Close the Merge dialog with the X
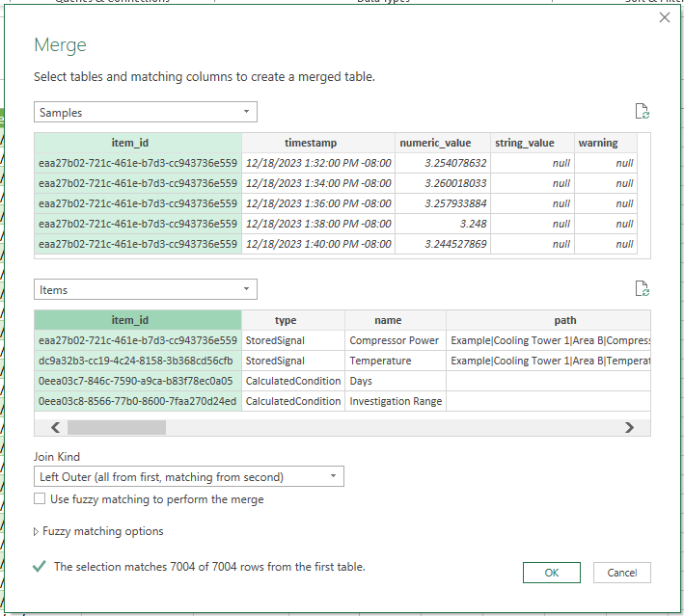The image size is (684, 616). coord(664,17)
